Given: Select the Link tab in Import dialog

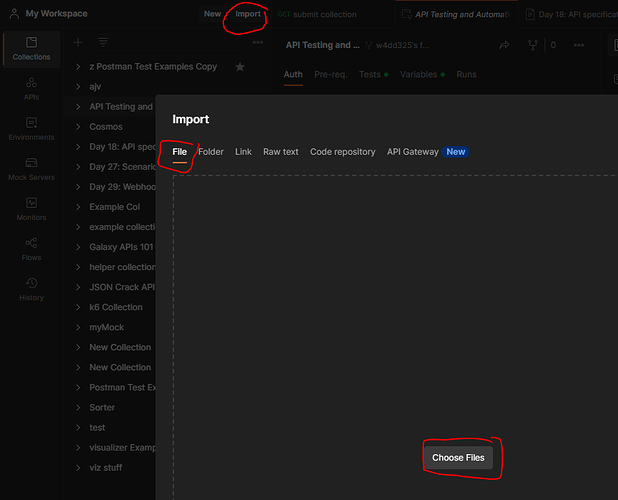Looking at the screenshot, I should 243,152.
